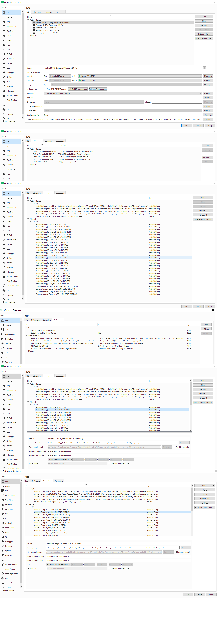This screenshot has height=644, width=217.
Task: Open the Debugger dropdown showing LLDB from PATH
Action: point(123,93)
